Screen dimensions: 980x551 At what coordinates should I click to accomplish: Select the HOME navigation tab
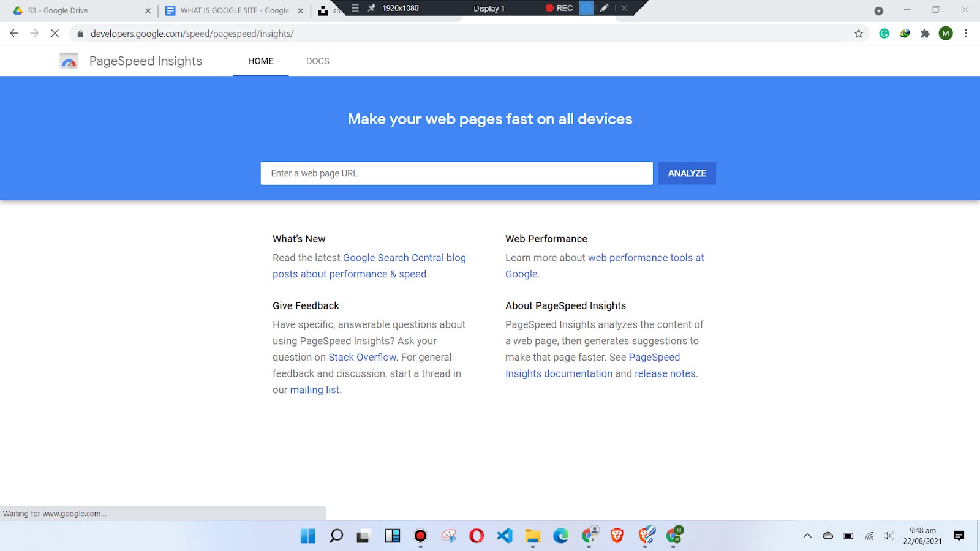pos(261,61)
